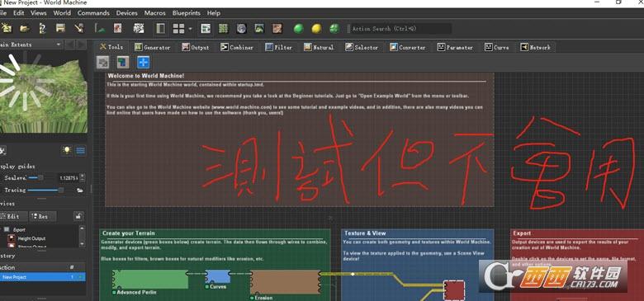The image size is (644, 301).
Task: Open the Views menu
Action: tap(39, 12)
